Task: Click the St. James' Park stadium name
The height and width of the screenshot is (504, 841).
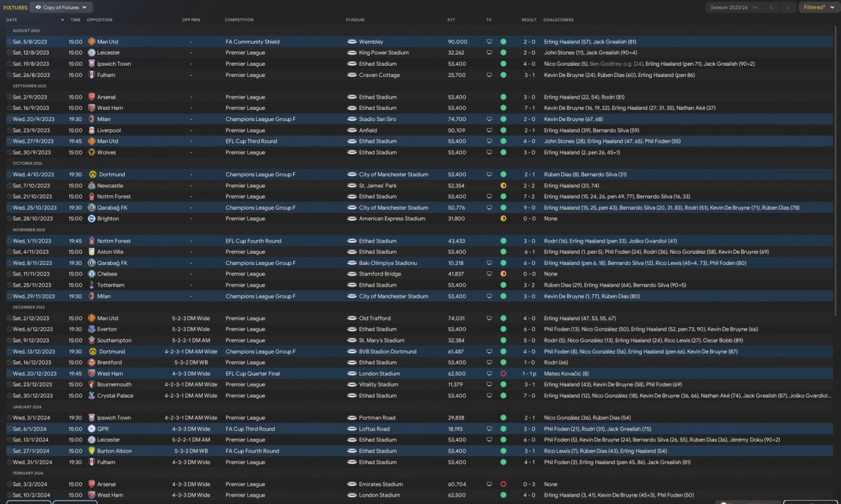Action: pyautogui.click(x=378, y=185)
